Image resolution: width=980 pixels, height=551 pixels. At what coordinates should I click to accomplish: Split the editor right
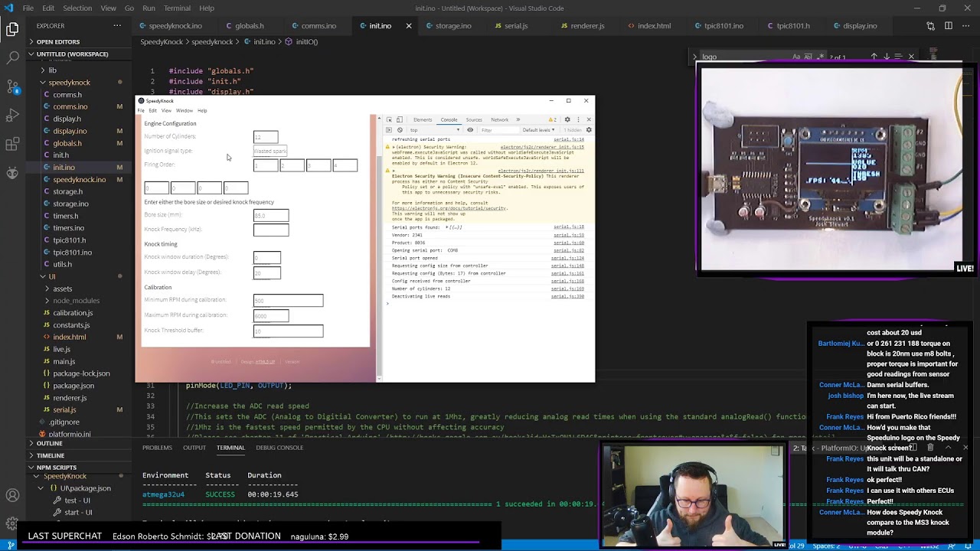[x=948, y=26]
